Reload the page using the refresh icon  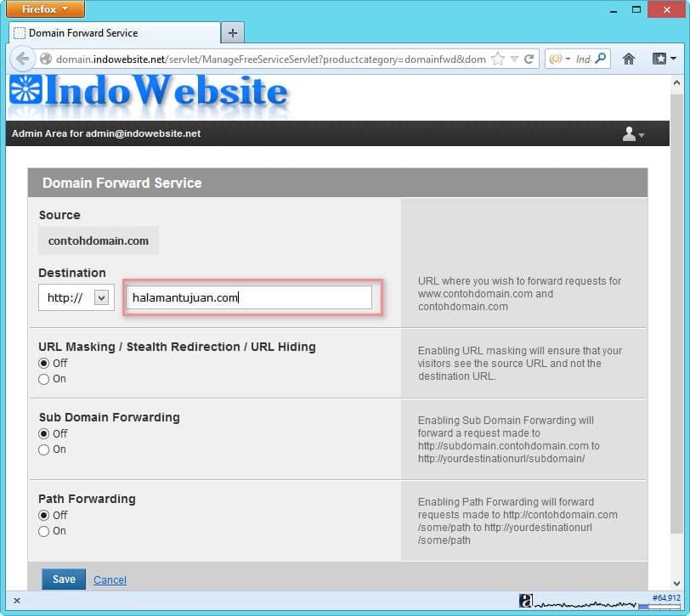[x=529, y=59]
